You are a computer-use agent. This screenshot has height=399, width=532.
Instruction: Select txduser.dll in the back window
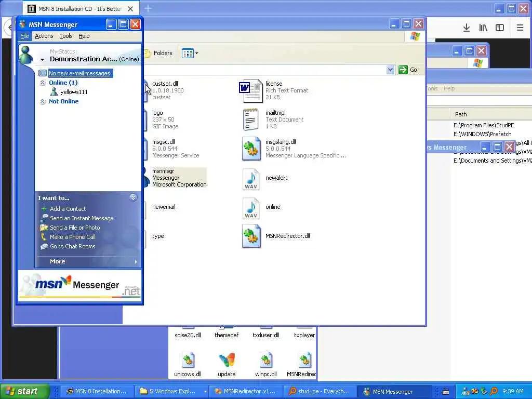click(265, 335)
